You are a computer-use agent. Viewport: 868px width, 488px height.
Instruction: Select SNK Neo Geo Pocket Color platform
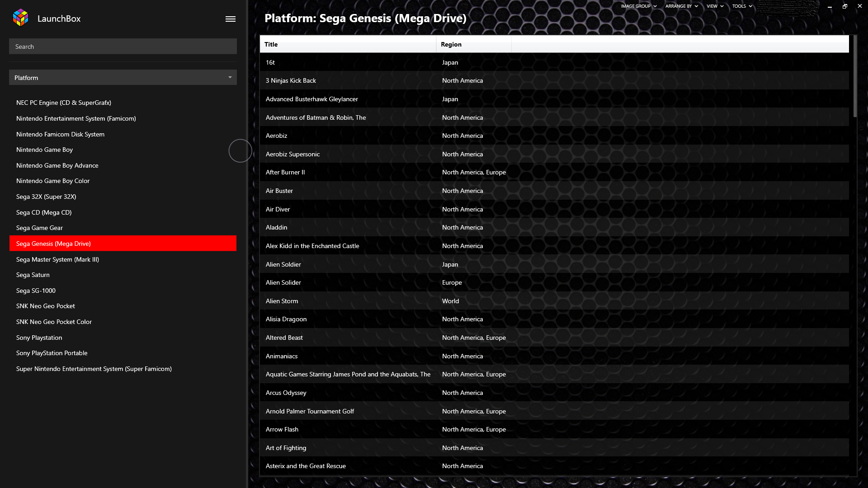[54, 322]
